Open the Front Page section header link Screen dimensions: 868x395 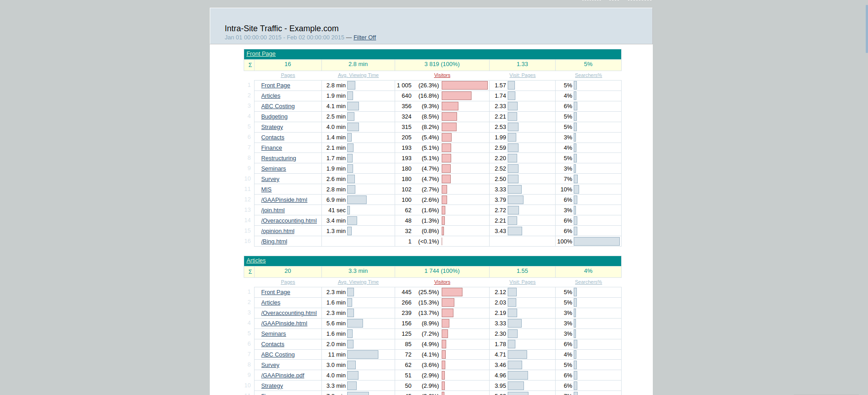point(261,54)
